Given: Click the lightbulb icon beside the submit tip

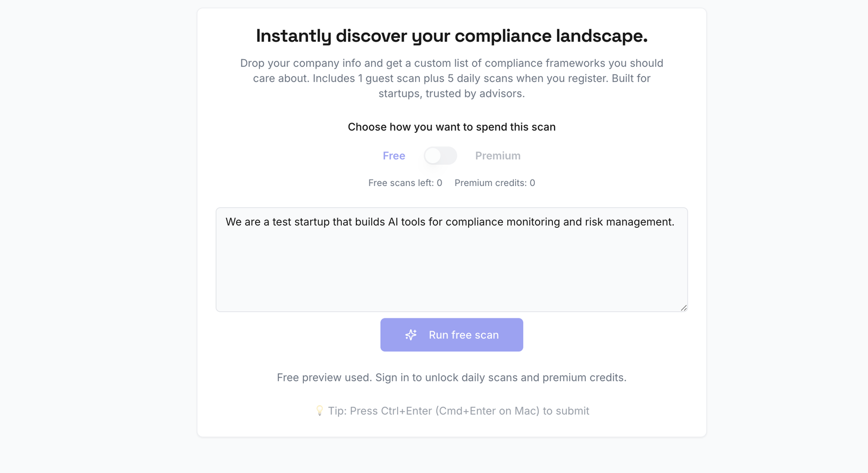Looking at the screenshot, I should click(320, 411).
